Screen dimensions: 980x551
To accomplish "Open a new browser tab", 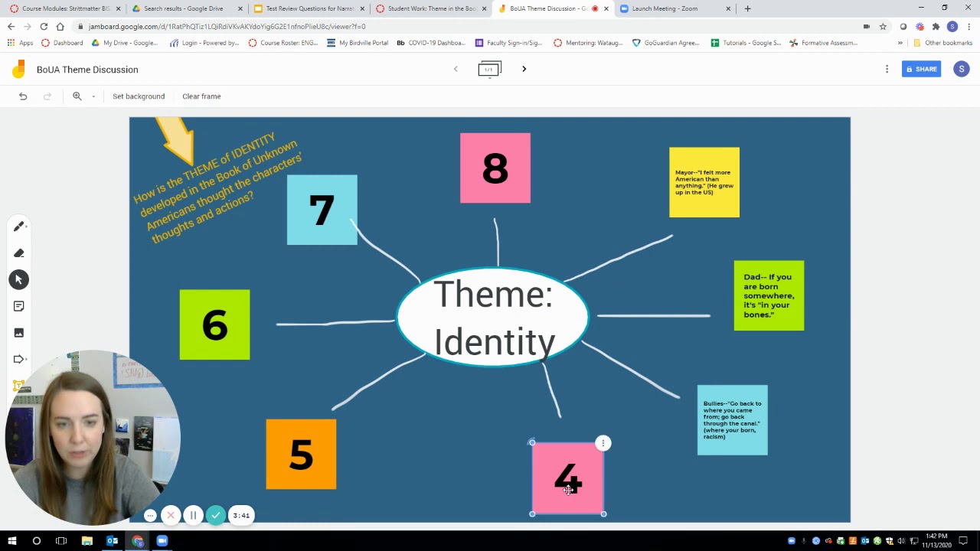I will [x=747, y=8].
